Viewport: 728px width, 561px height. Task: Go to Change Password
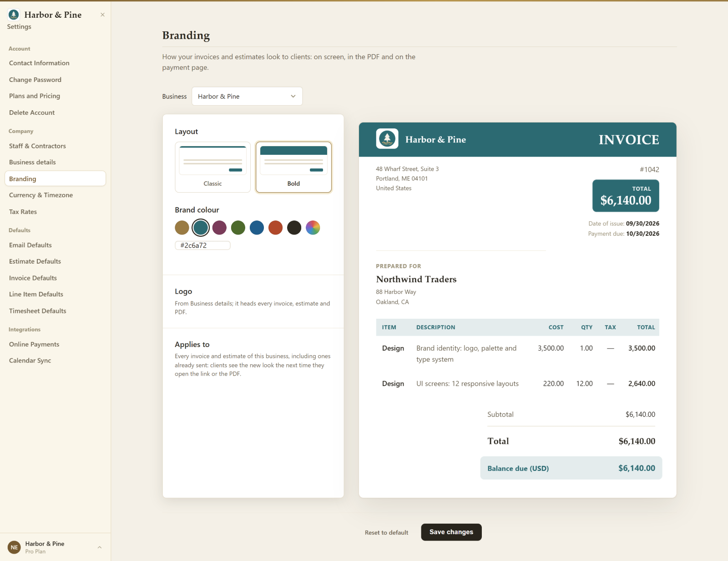pyautogui.click(x=55, y=80)
